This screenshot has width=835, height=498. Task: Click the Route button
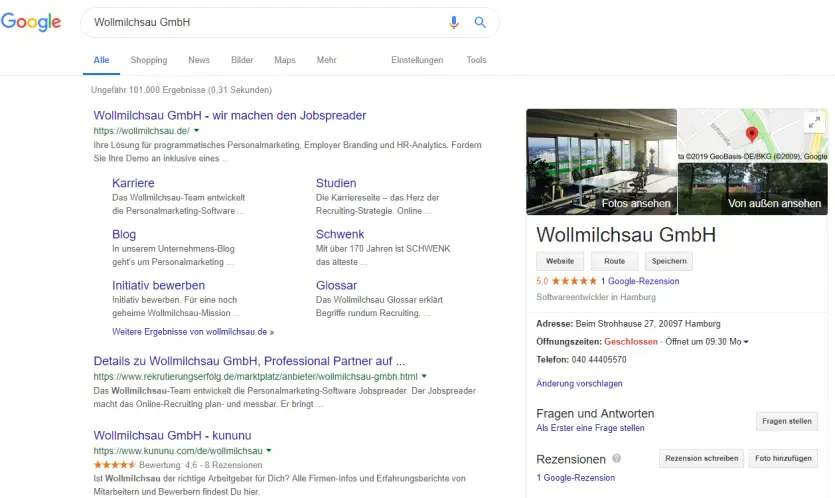(x=615, y=261)
